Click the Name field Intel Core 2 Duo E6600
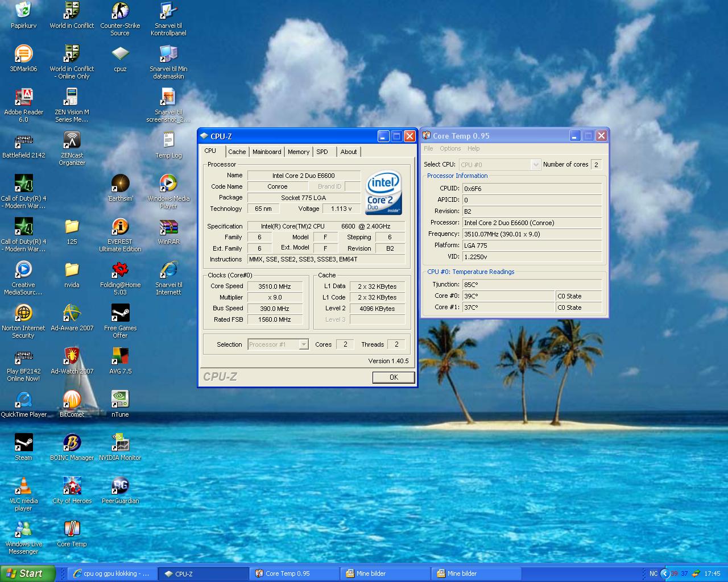Image resolution: width=728 pixels, height=582 pixels. 304,176
